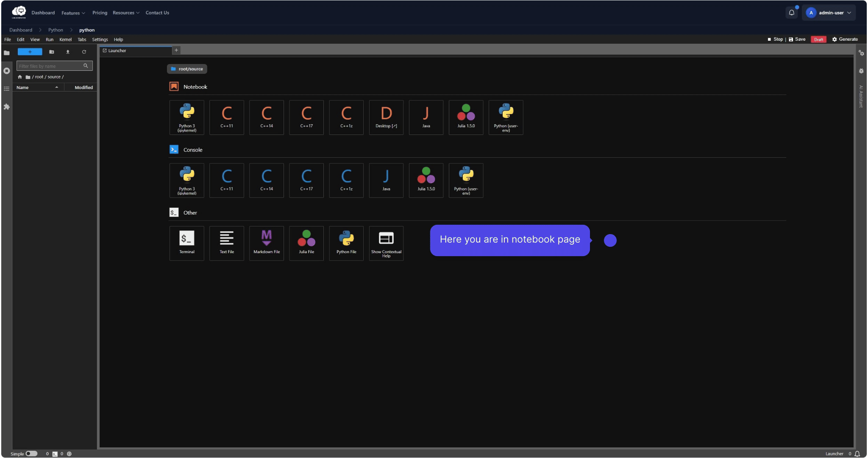The height and width of the screenshot is (458, 868).
Task: Focus the Filter files by name field
Action: (x=54, y=66)
